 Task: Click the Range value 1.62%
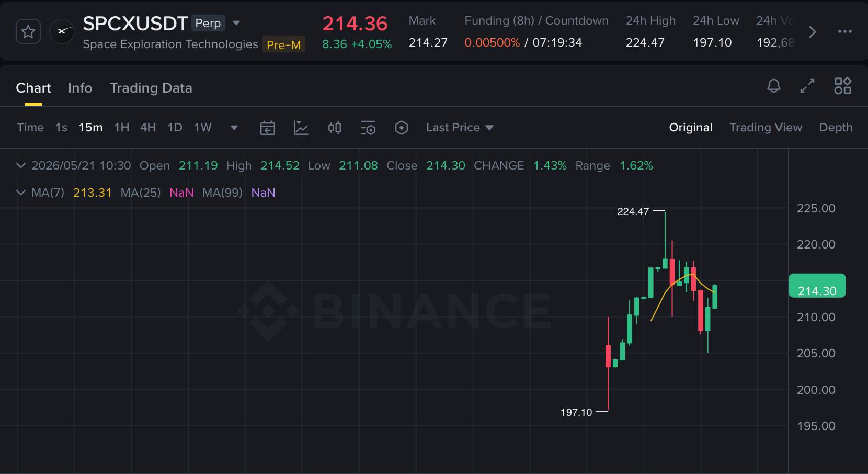[636, 165]
